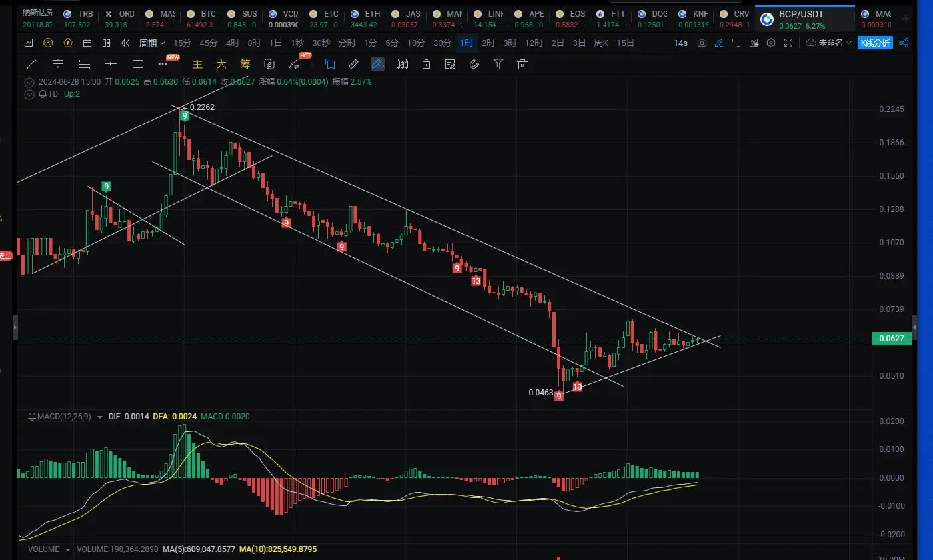Enter fullscreen chart mode
The image size is (933, 560).
pos(788,43)
